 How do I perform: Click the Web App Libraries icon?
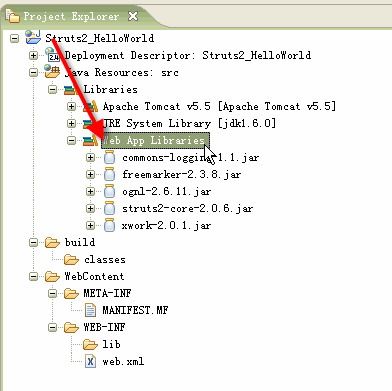point(90,140)
